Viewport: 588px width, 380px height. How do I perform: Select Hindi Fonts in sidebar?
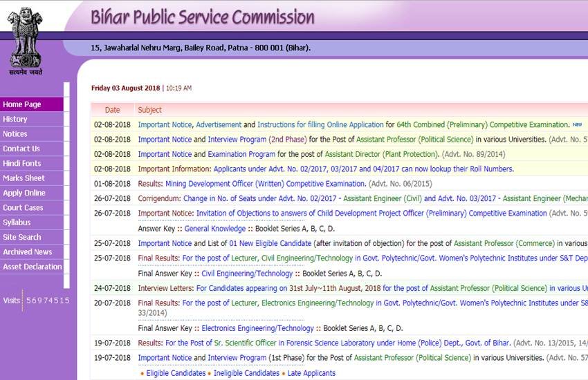coord(22,164)
